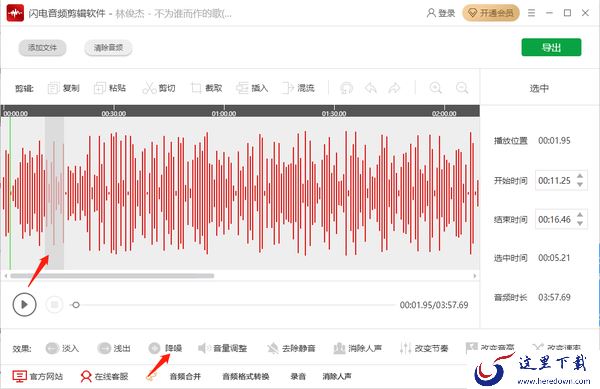Decrease start time (开始时间) with down arrow
Viewport: 600px width, 389px height.
coord(580,184)
